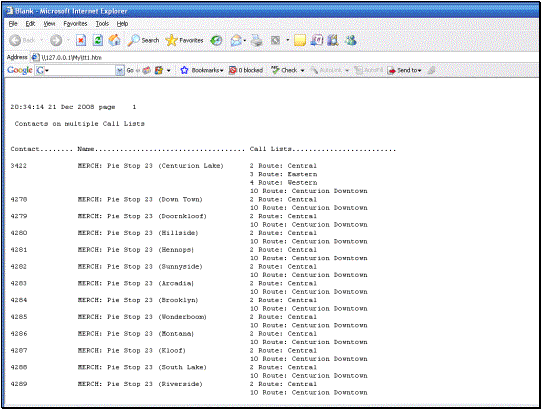The width and height of the screenshot is (541, 409).
Task: Expand the Forward button history dropdown arrow
Action: pos(68,40)
